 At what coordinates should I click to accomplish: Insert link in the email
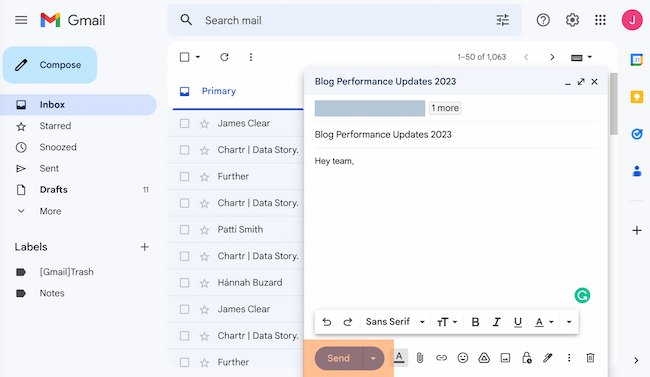click(441, 358)
